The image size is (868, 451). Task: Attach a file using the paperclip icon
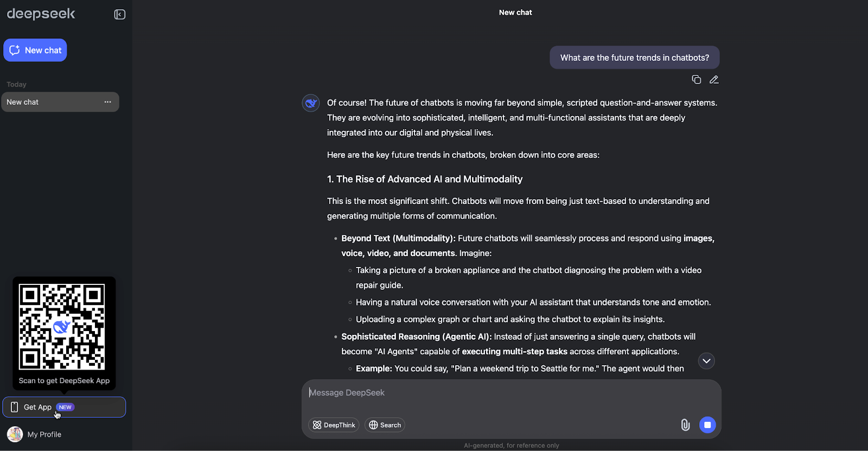[x=685, y=425]
